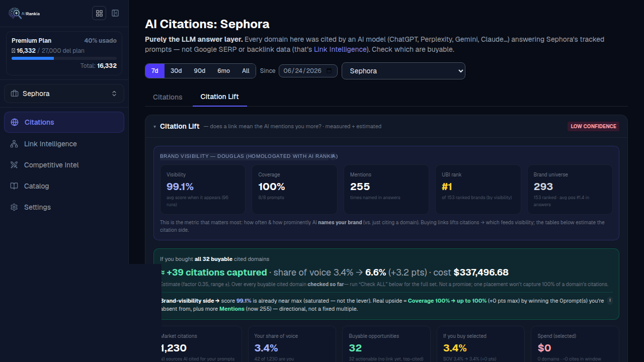Screen dimensions: 644x362
Task: Select the Citation Lift tab
Action: [x=220, y=97]
